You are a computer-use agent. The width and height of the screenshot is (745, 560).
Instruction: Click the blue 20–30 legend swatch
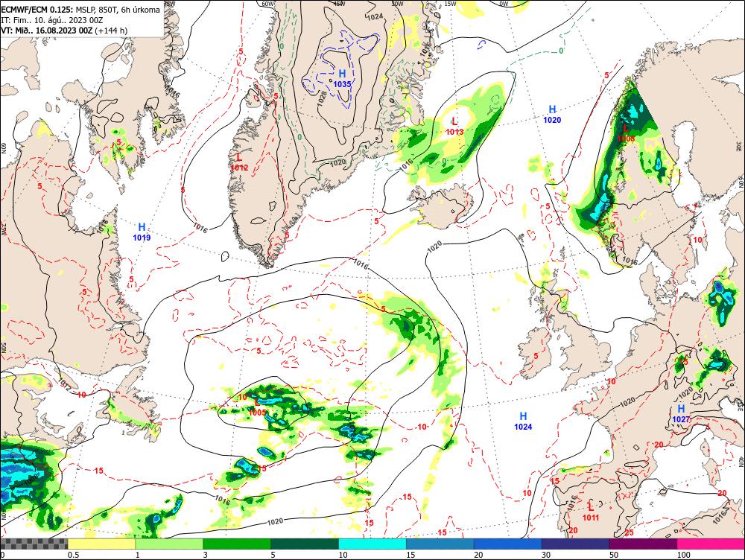(507, 544)
